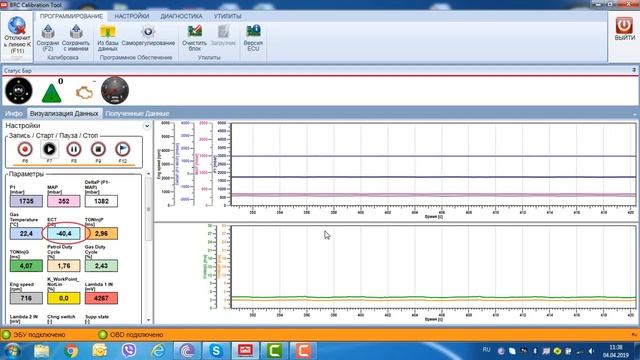The height and width of the screenshot is (360, 640).
Task: Select the red Lambda 1 IN value 4267
Action: (x=101, y=298)
